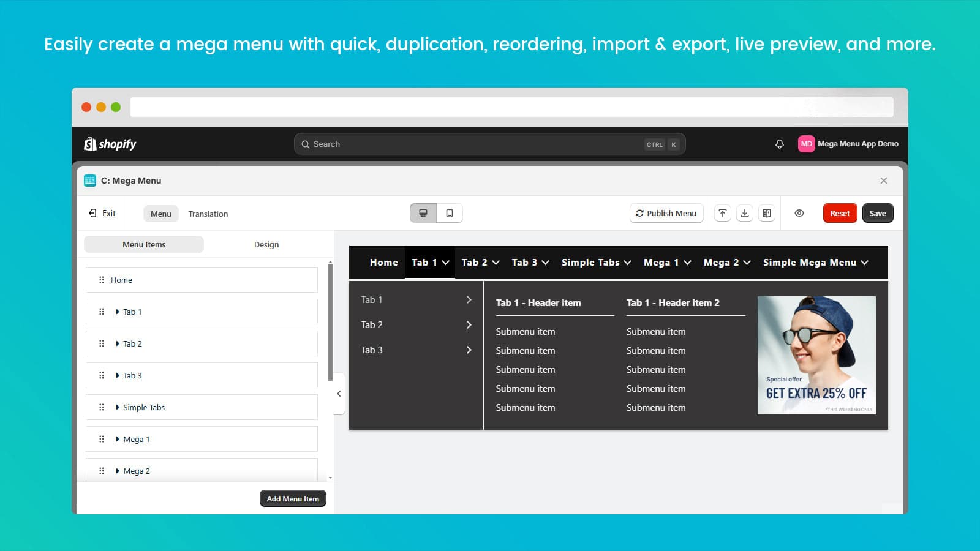Image resolution: width=980 pixels, height=551 pixels.
Task: Open the Simple Mega Menu dropdown in preview
Action: [x=815, y=263]
